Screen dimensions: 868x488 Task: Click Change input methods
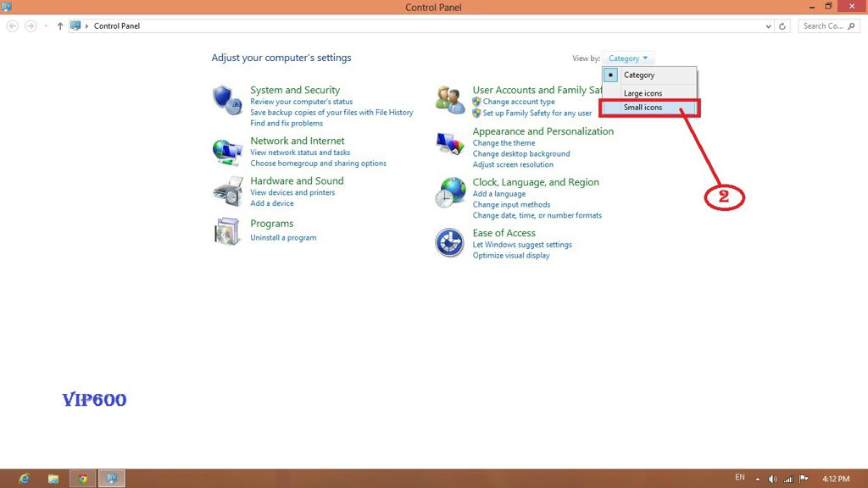[x=511, y=205]
